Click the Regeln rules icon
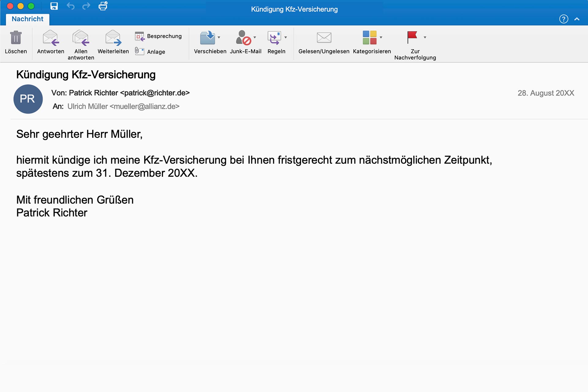 tap(274, 38)
